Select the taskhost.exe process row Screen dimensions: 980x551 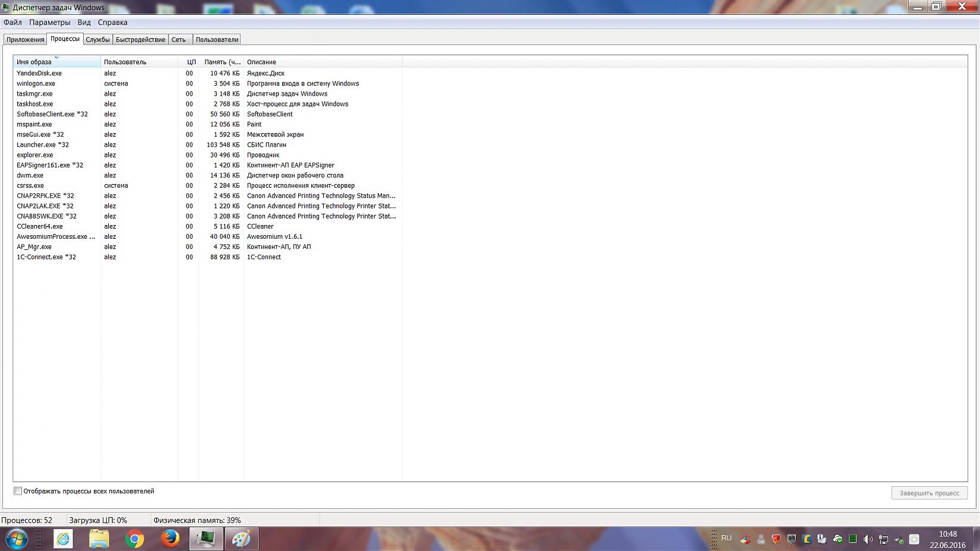[x=207, y=104]
